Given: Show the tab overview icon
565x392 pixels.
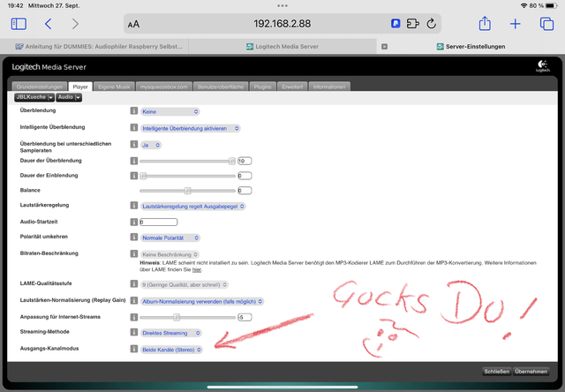Looking at the screenshot, I should (x=546, y=24).
